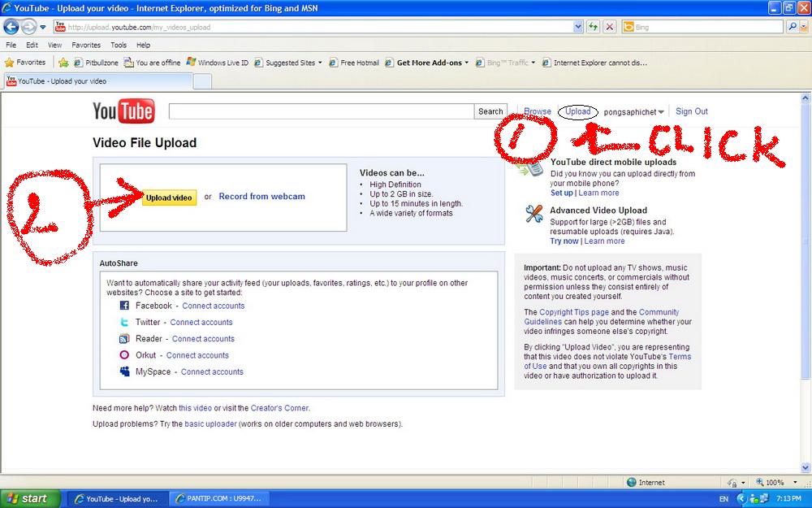Screen dimensions: 812x508
Task: Click the green Refresh page icon
Action: pyautogui.click(x=593, y=27)
